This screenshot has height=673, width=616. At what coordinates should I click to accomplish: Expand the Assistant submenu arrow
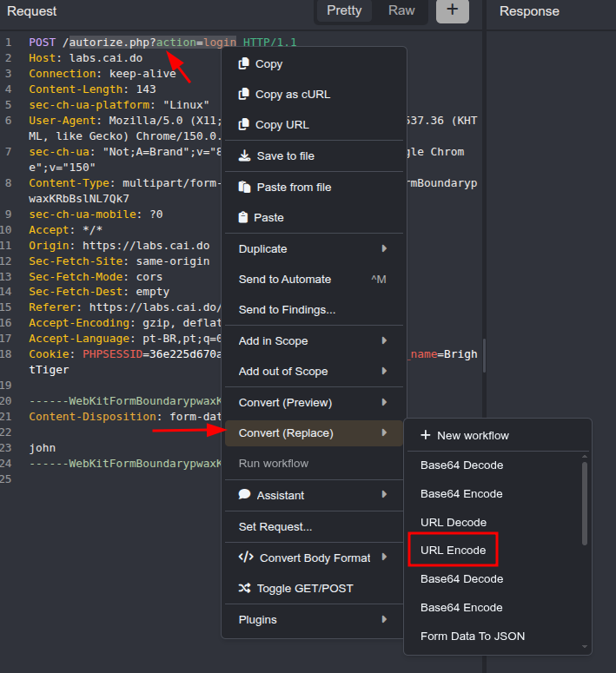[384, 494]
